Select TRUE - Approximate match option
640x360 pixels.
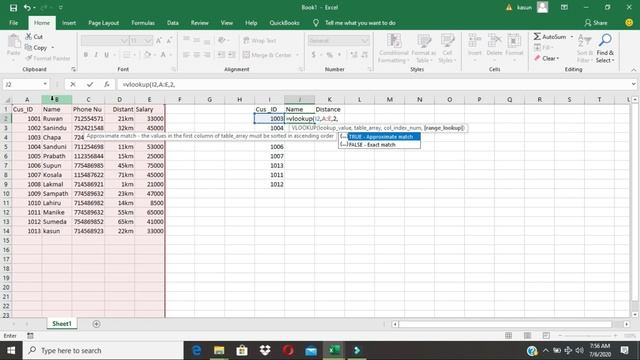pyautogui.click(x=380, y=137)
